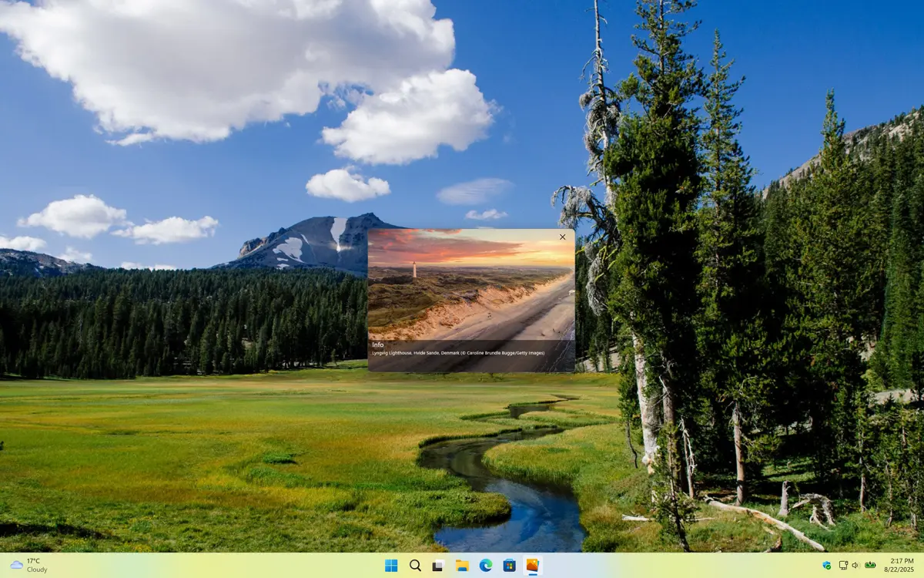The height and width of the screenshot is (578, 924).
Task: Launch File Explorer from the taskbar
Action: 462,566
